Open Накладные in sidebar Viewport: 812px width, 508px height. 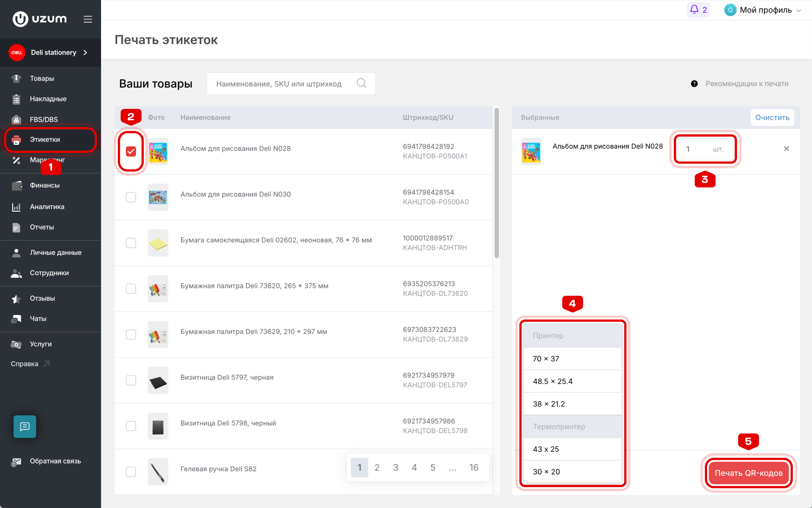point(48,99)
